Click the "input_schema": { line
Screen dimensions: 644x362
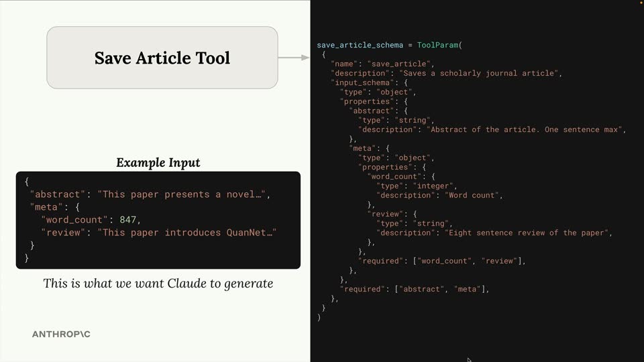point(369,83)
